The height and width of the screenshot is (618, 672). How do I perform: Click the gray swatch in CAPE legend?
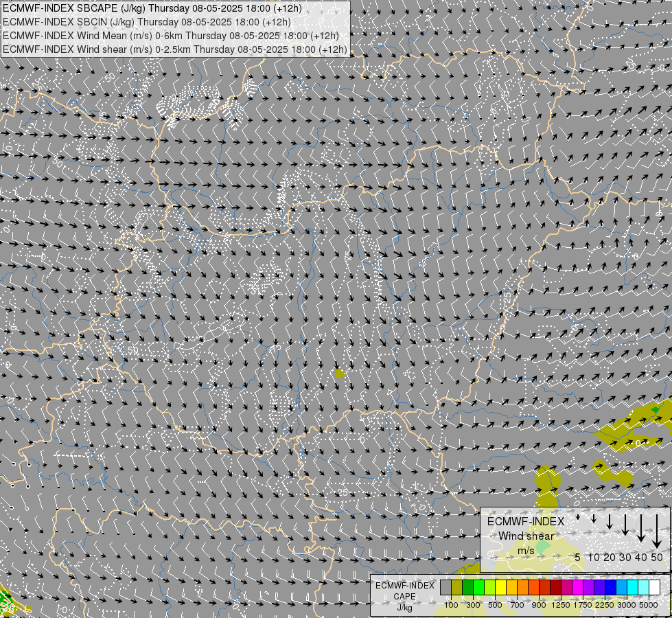(445, 588)
